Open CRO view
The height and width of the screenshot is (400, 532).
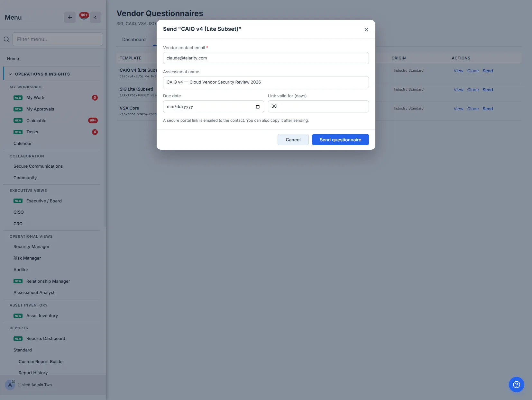pyautogui.click(x=18, y=224)
